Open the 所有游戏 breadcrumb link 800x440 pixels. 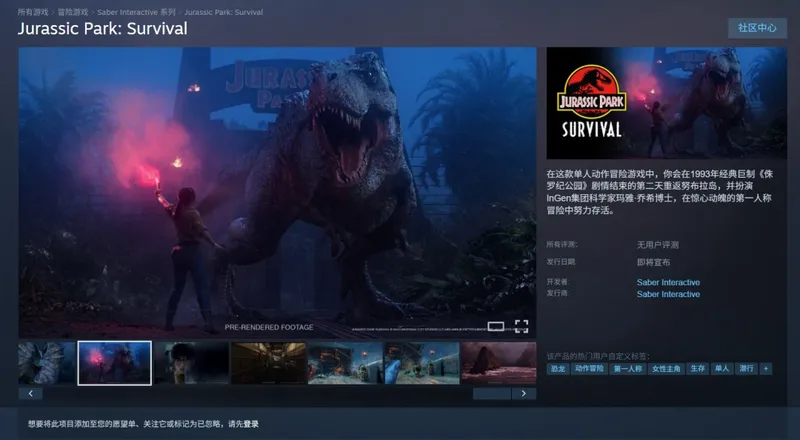[x=32, y=11]
